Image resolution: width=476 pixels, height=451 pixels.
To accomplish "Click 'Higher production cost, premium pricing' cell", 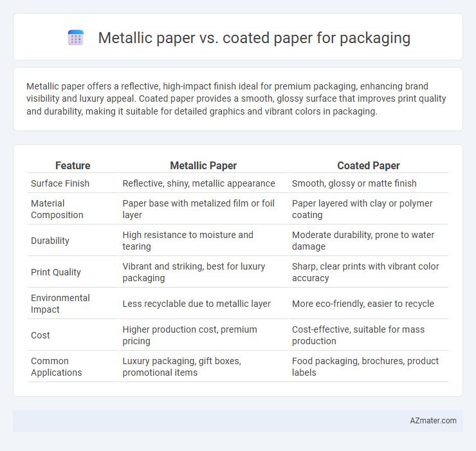I will pyautogui.click(x=190, y=335).
